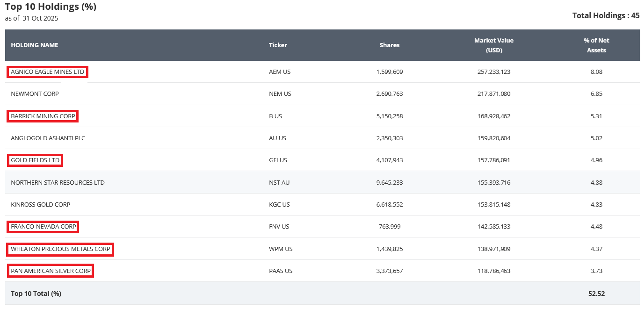644x309 pixels.
Task: Select the Barrick Mining Corp holding name
Action: pyautogui.click(x=43, y=116)
